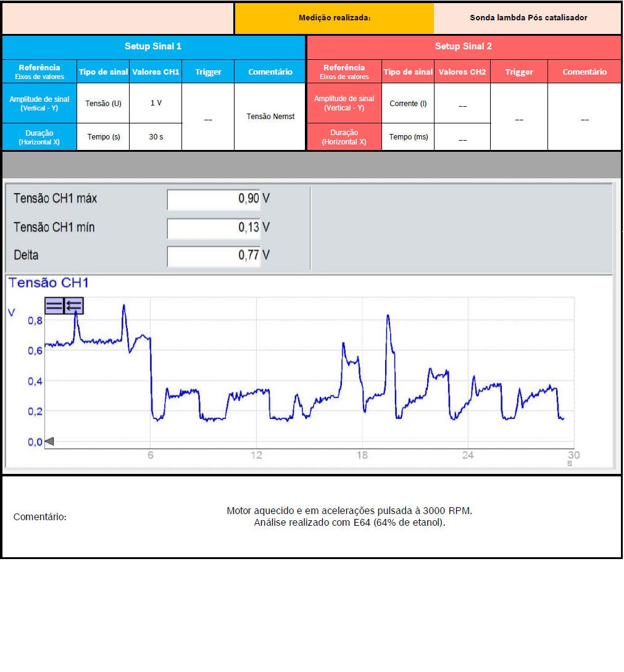The width and height of the screenshot is (624, 672).
Task: Click the Tempo (ms) cell in Sinal 2
Action: pos(408,137)
